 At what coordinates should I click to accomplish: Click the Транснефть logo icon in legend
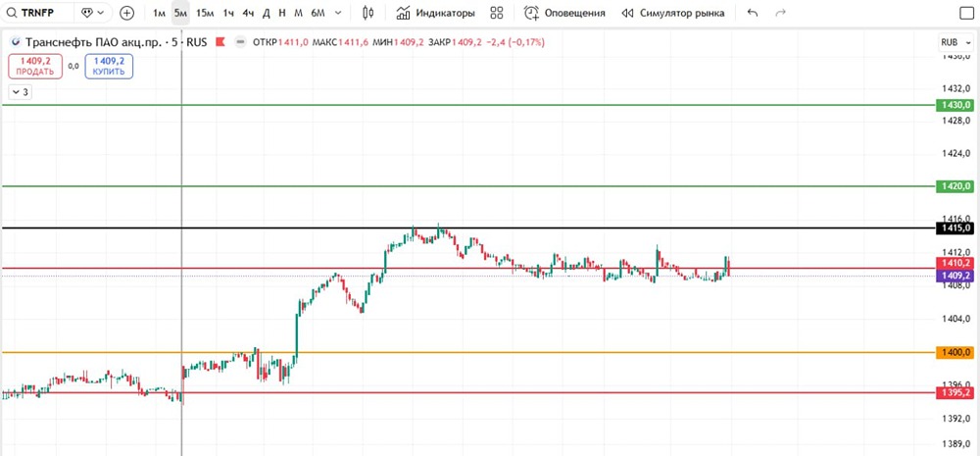(15, 42)
